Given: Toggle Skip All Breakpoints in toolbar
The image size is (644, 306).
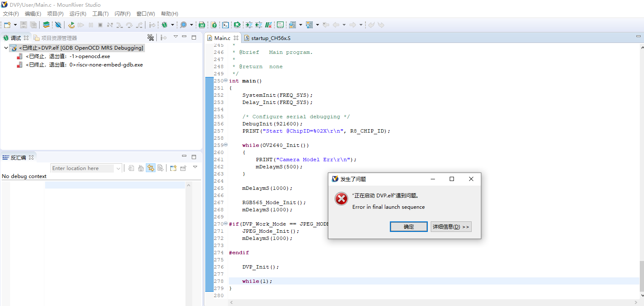Looking at the screenshot, I should [58, 25].
